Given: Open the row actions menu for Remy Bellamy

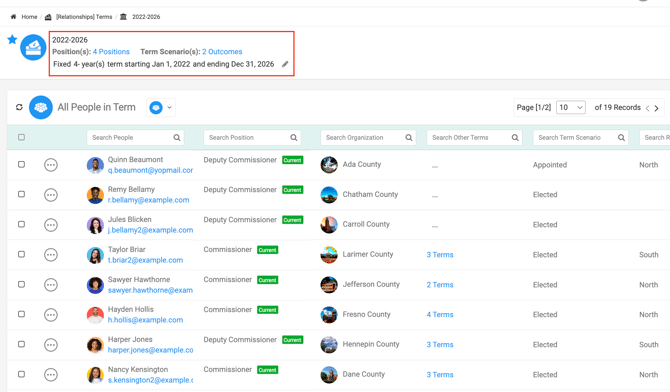Looking at the screenshot, I should (x=51, y=195).
